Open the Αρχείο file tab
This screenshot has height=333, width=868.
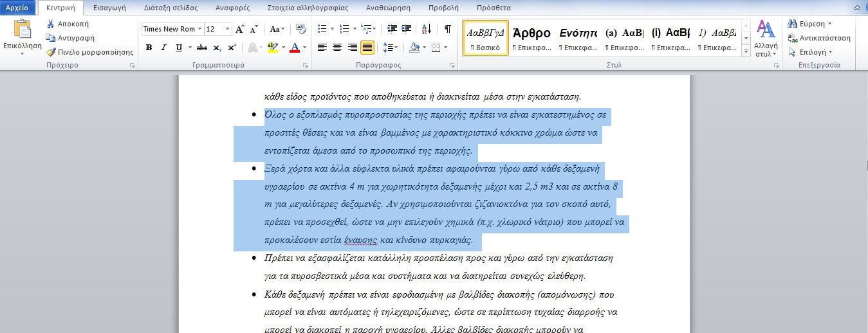click(x=17, y=8)
